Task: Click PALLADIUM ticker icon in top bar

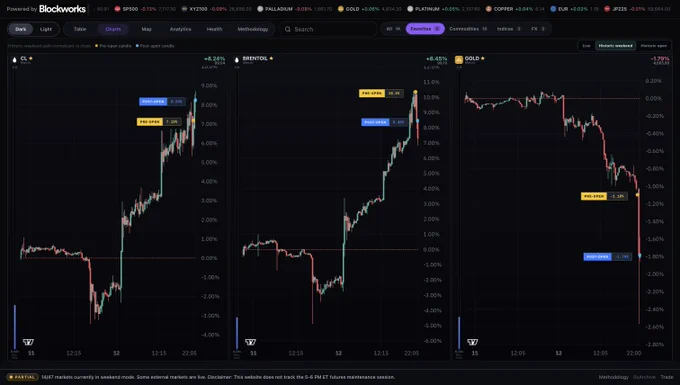Action: tap(260, 9)
